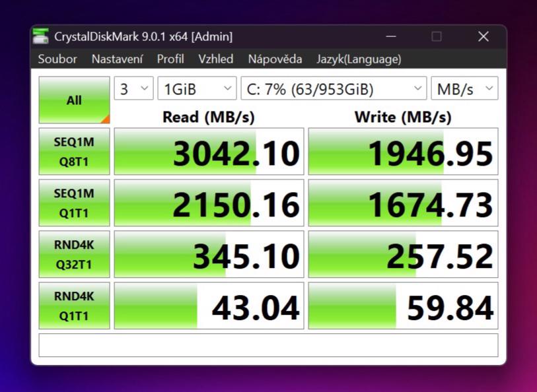Open the Soubor menu
Viewport: 537px width, 392px height.
coord(57,59)
